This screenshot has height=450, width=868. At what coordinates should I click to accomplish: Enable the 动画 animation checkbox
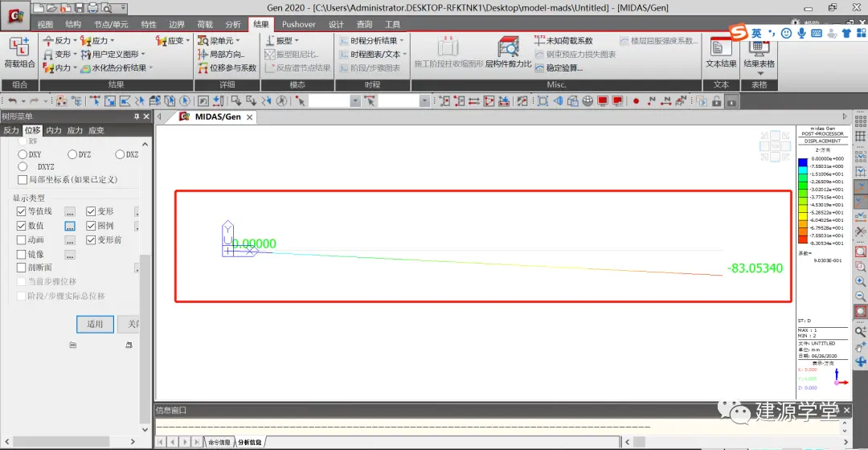pos(21,239)
